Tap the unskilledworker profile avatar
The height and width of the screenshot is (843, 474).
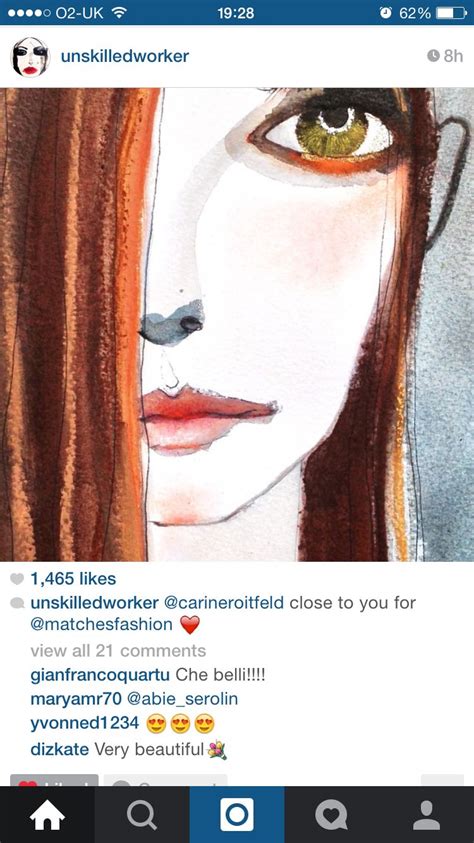31,56
